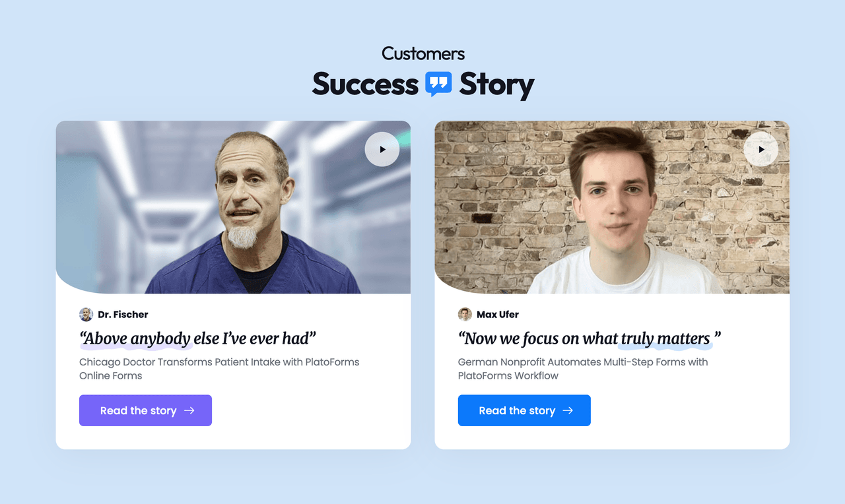Click the Max Ufer name label

[498, 315]
